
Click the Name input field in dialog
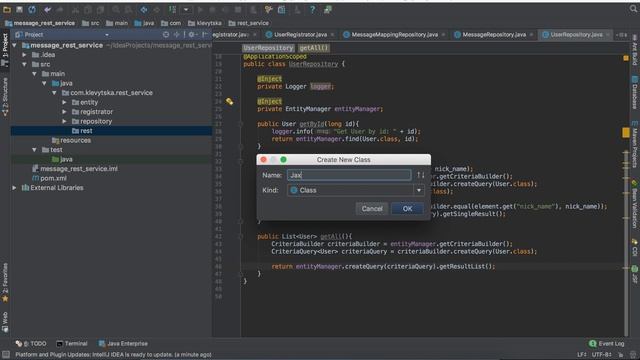(349, 175)
